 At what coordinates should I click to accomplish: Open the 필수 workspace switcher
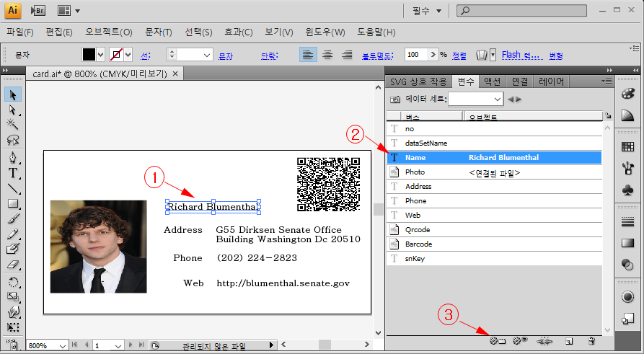point(426,11)
